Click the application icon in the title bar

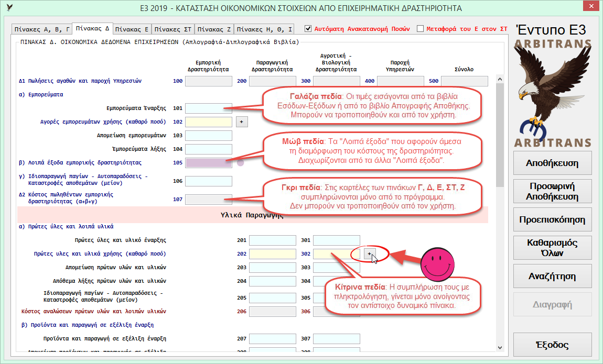click(x=9, y=8)
